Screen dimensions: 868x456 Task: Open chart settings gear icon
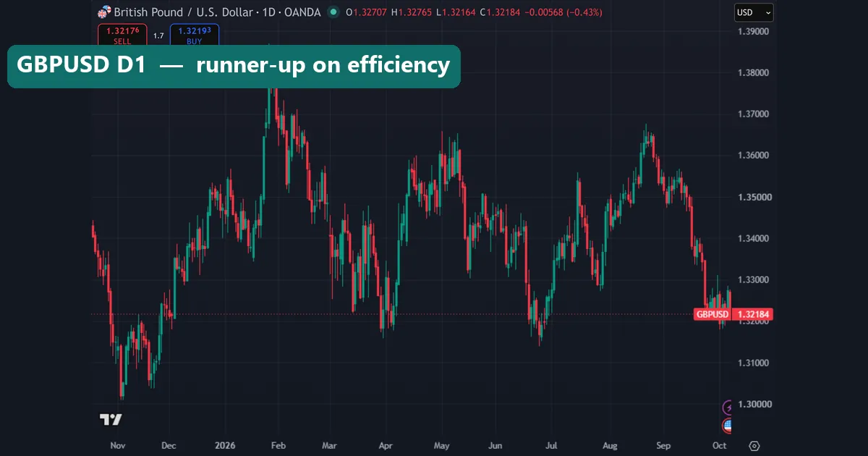click(754, 446)
